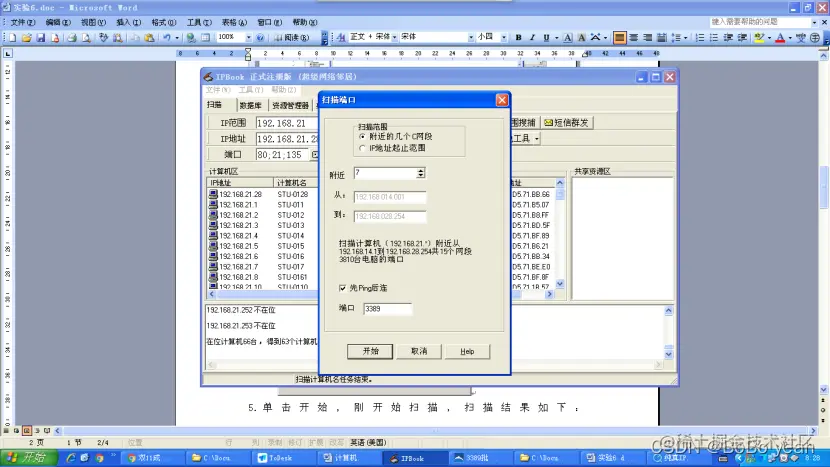Expand the font color dropdown arrow
Image resolution: width=830 pixels, height=467 pixels.
(x=790, y=38)
